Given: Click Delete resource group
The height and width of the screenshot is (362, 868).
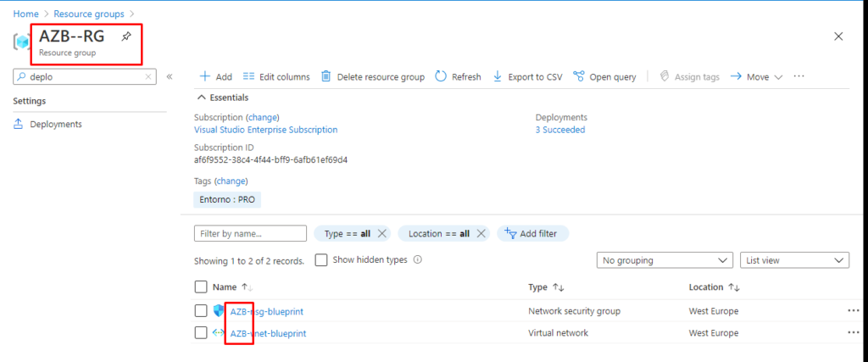Looking at the screenshot, I should 373,77.
